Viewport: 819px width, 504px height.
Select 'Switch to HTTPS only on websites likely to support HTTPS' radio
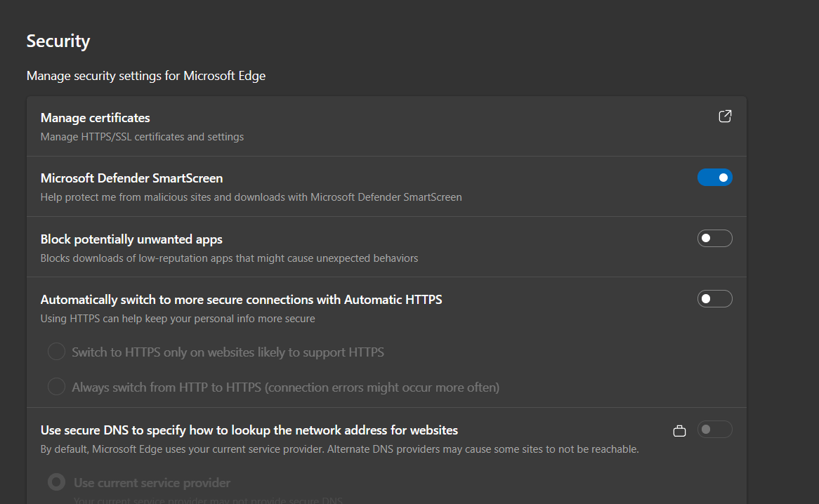57,352
